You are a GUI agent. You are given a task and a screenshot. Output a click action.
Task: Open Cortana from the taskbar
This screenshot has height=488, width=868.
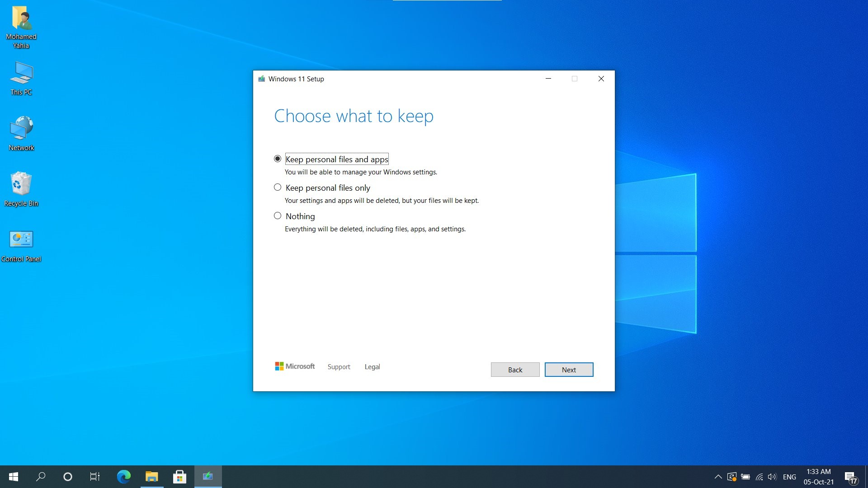[x=68, y=477]
